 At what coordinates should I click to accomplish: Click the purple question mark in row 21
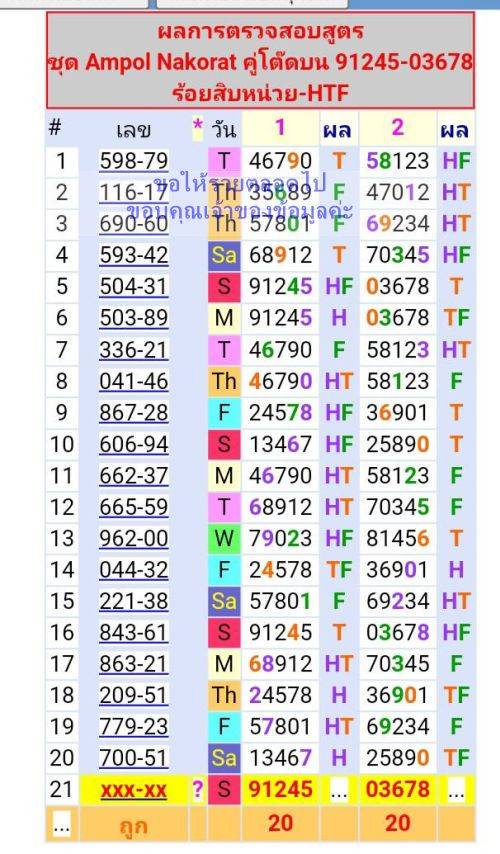(x=198, y=789)
